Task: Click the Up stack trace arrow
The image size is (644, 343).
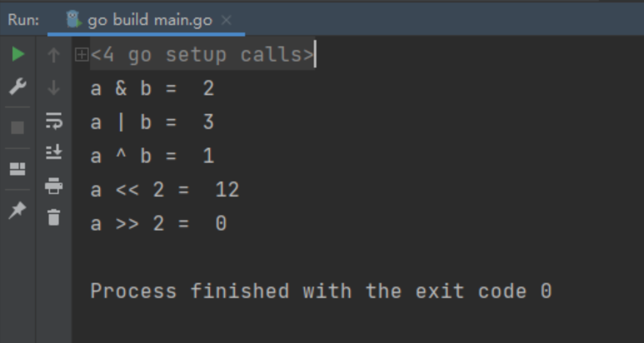Action: (54, 54)
